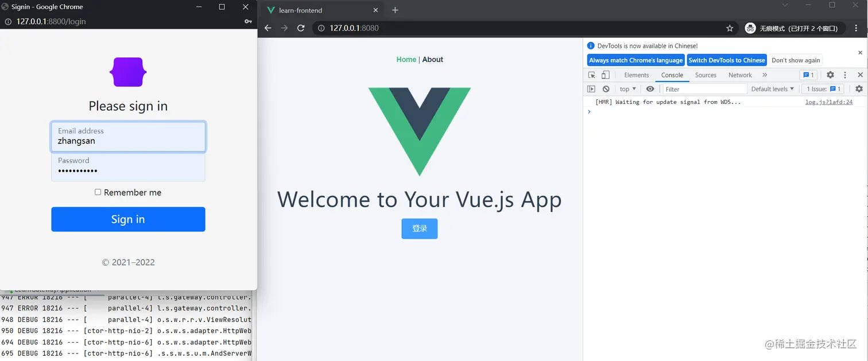The image size is (868, 361).
Task: Toggle the Remember me checkbox
Action: (98, 192)
